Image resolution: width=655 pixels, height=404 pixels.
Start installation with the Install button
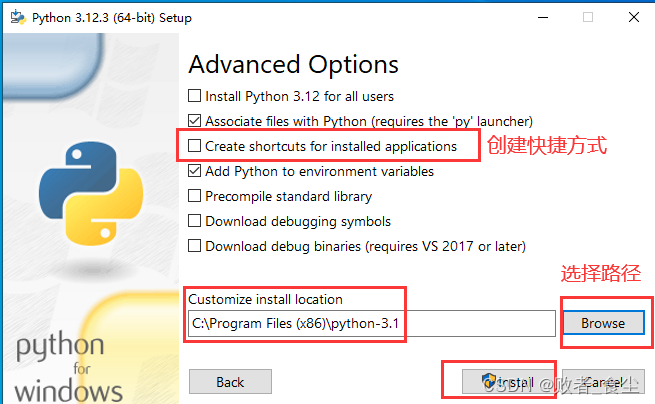point(507,382)
